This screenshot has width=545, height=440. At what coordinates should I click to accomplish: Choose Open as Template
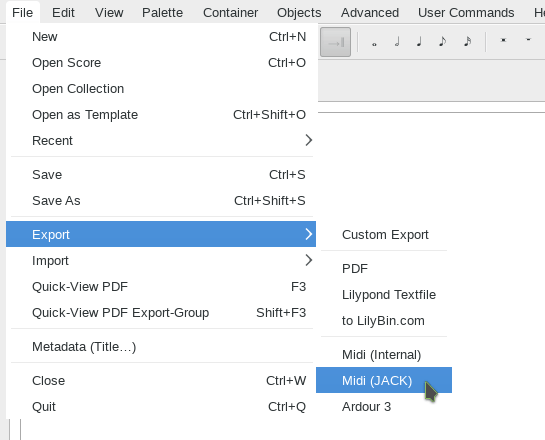(161, 115)
